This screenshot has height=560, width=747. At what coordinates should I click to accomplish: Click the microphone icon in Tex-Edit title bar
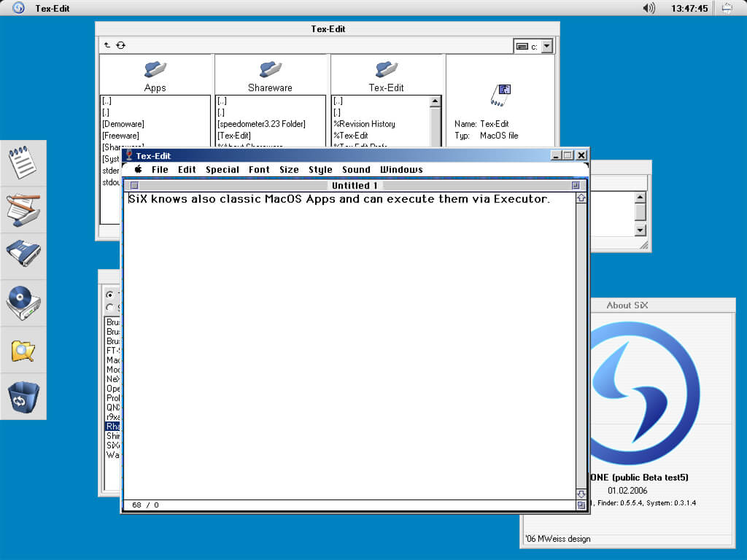128,155
